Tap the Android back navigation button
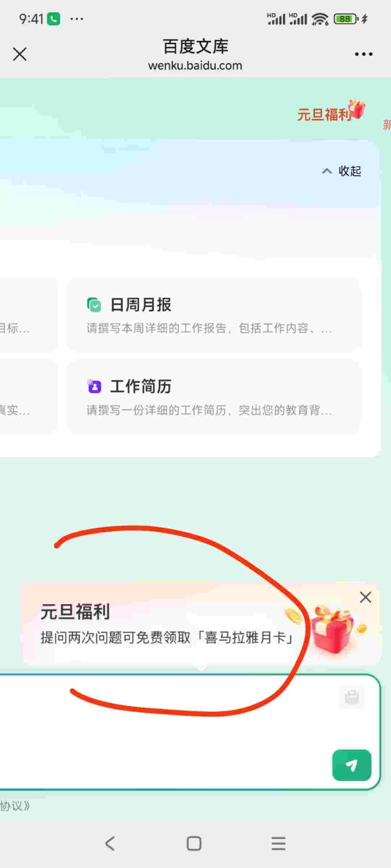391x868 pixels. click(110, 843)
